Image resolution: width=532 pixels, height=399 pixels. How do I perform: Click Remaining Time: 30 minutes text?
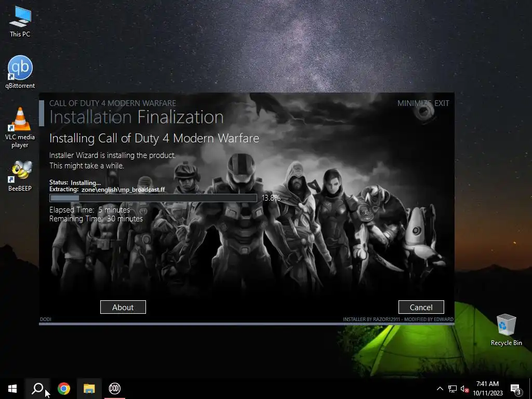point(96,219)
